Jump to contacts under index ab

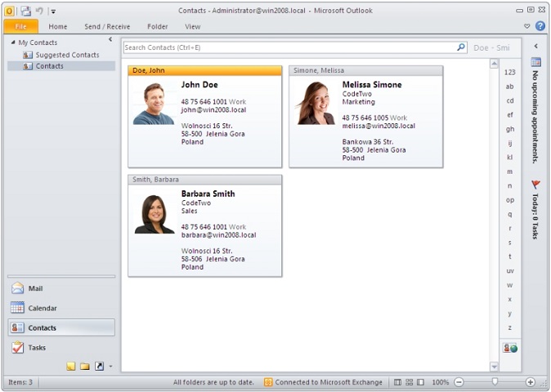(x=509, y=87)
